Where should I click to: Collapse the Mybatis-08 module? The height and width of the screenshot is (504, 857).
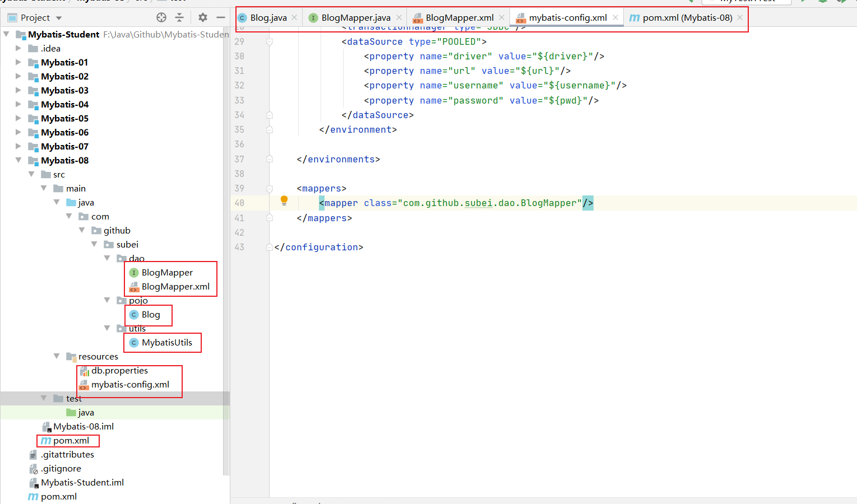(x=18, y=160)
